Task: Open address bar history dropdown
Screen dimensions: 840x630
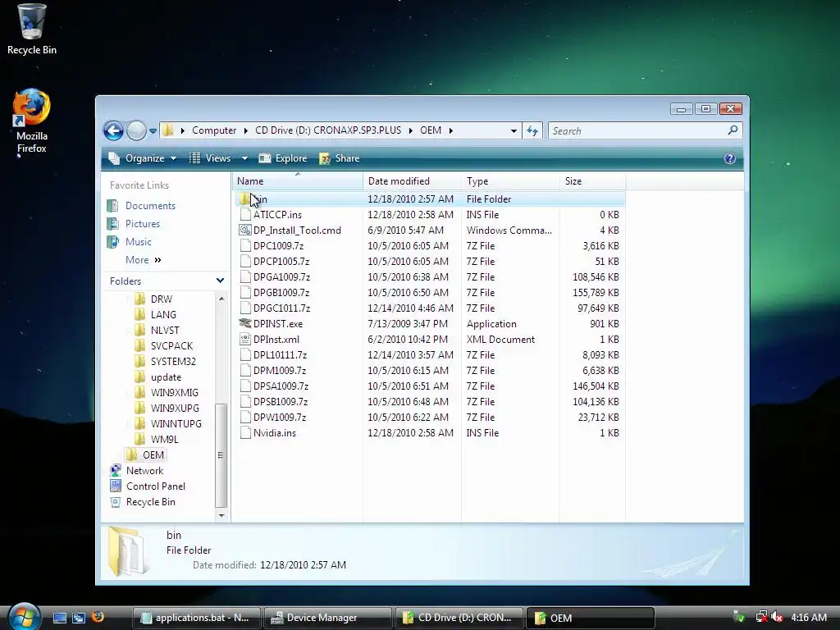Action: (x=514, y=130)
